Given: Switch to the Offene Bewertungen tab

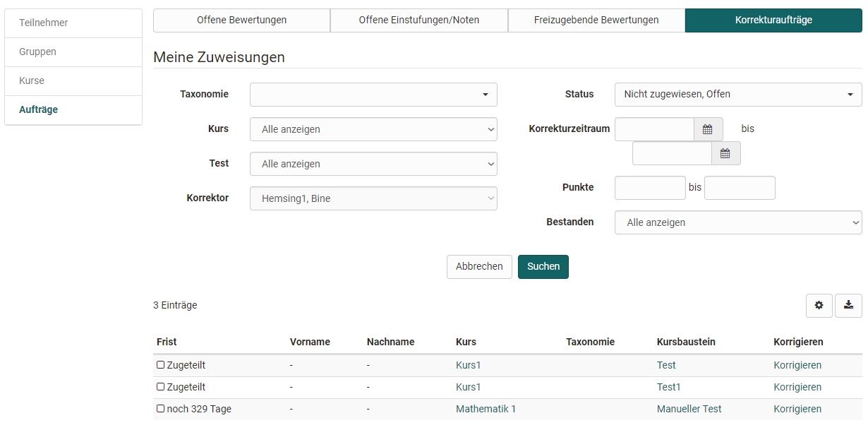Looking at the screenshot, I should (241, 20).
